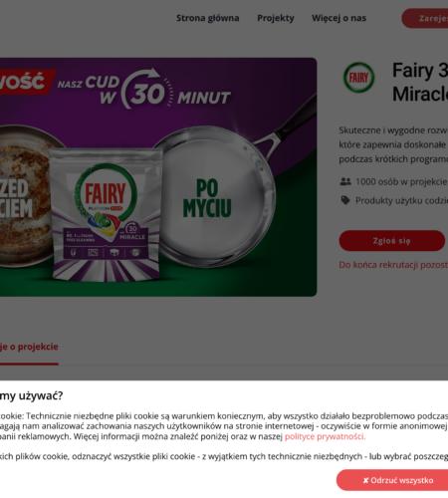
Task: Open the Więcej o nas page
Action: tap(338, 18)
